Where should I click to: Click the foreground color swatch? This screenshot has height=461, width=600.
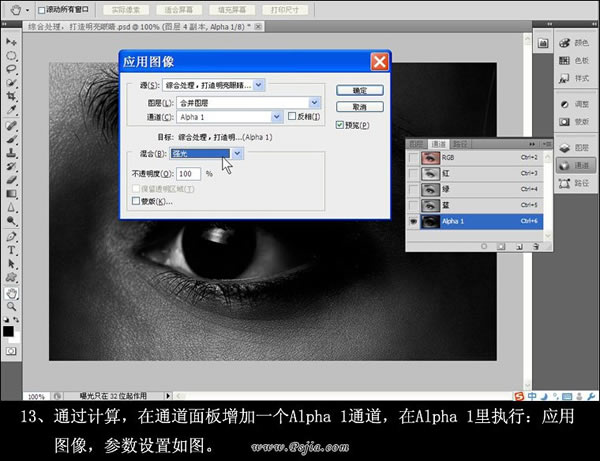(x=8, y=331)
